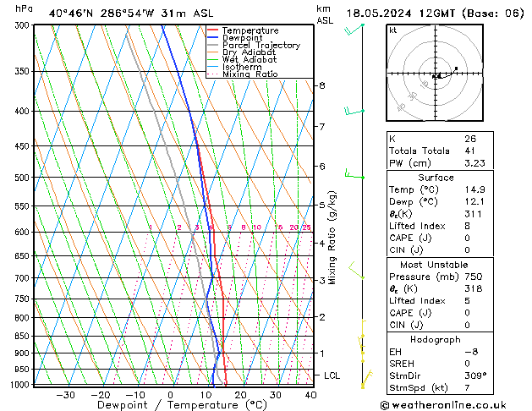This screenshot has width=532, height=411.
Task: Click the wind barb at 300 hPa
Action: click(x=354, y=30)
